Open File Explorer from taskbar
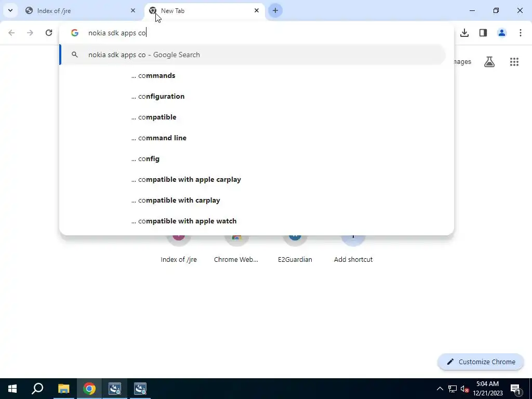The width and height of the screenshot is (532, 399). tap(63, 389)
